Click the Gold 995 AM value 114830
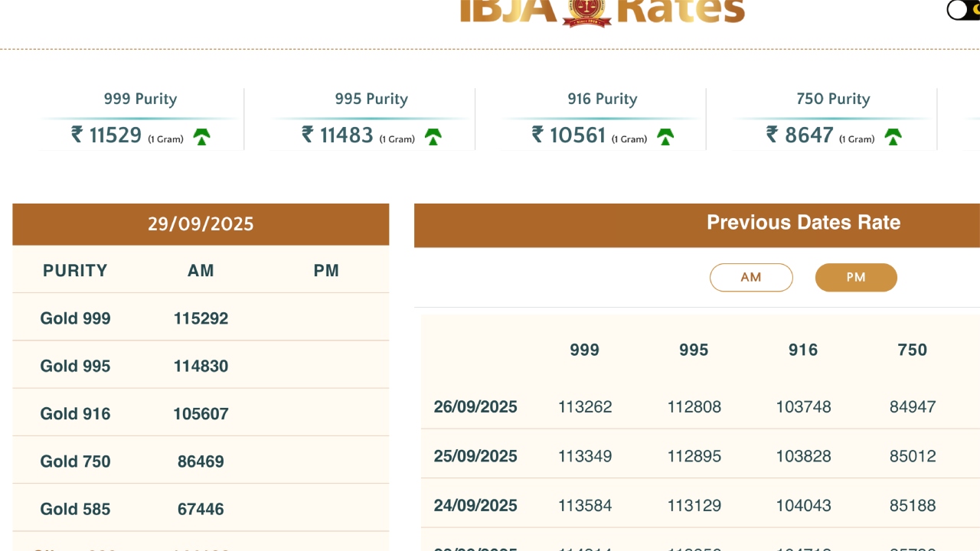The image size is (980, 551). pos(201,366)
